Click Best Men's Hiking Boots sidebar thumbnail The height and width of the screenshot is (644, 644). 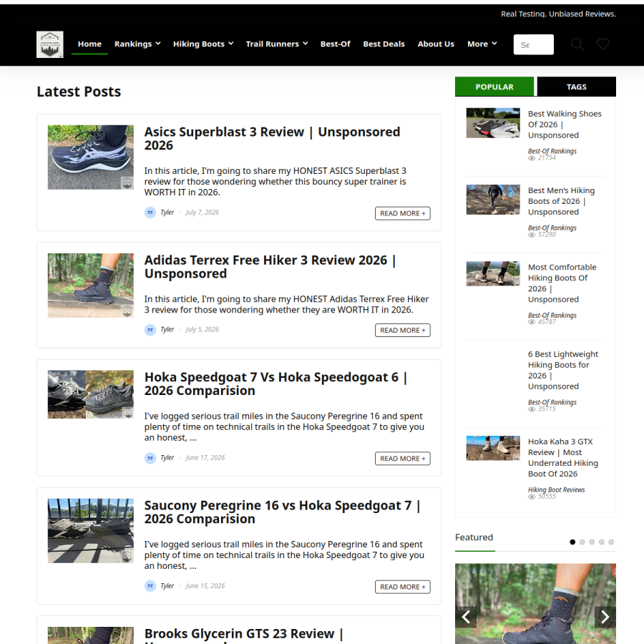tap(493, 200)
